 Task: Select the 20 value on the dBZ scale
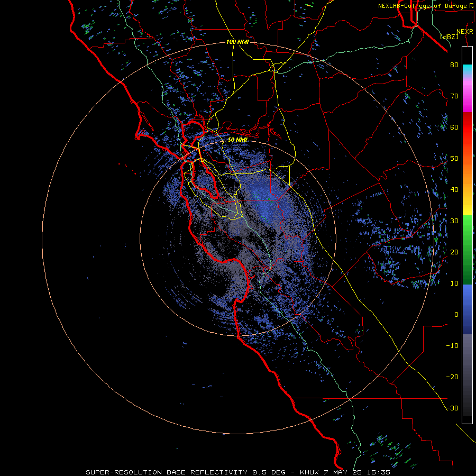[x=454, y=252]
